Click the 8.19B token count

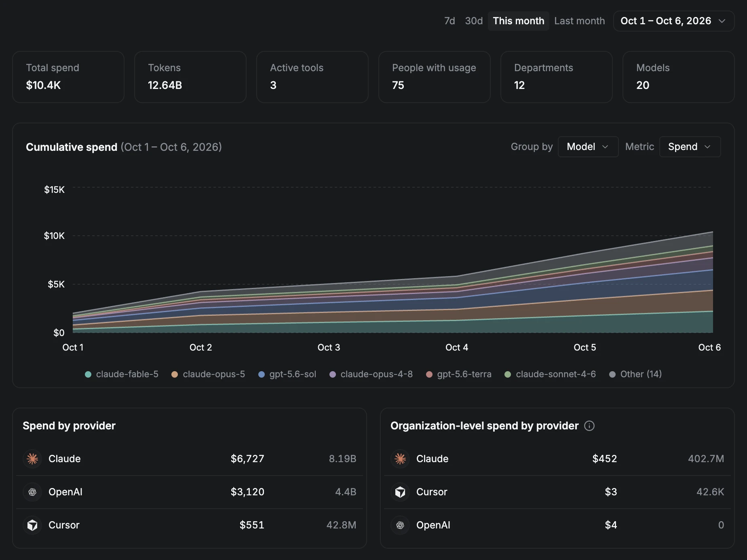(342, 459)
